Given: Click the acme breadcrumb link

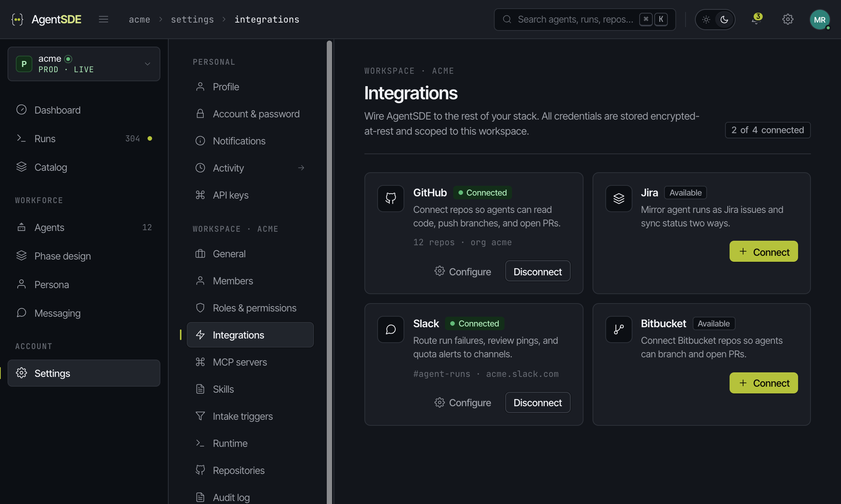Looking at the screenshot, I should tap(139, 20).
